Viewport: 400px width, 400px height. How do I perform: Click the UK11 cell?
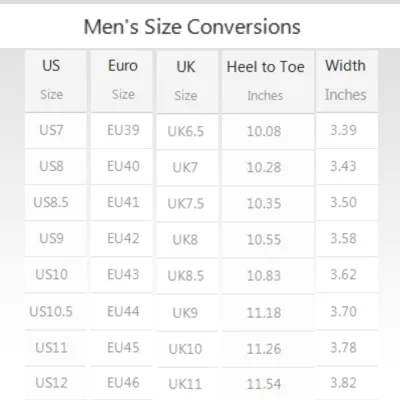tap(187, 384)
